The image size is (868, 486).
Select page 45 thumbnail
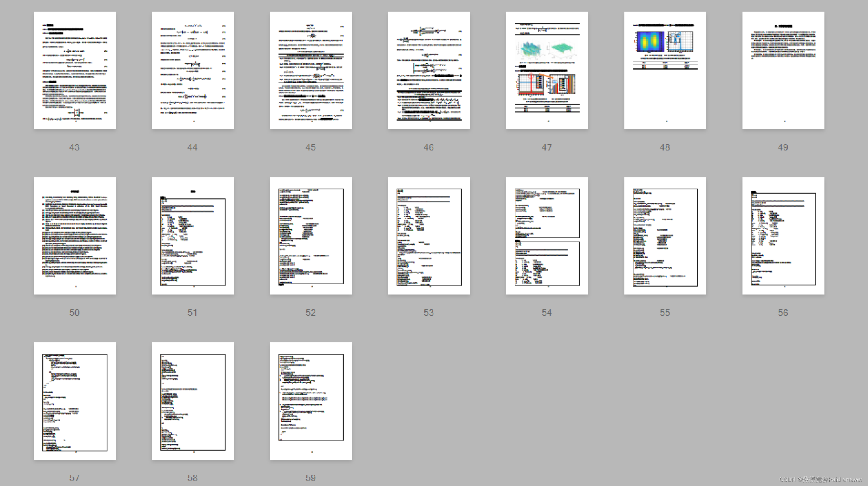tap(311, 70)
